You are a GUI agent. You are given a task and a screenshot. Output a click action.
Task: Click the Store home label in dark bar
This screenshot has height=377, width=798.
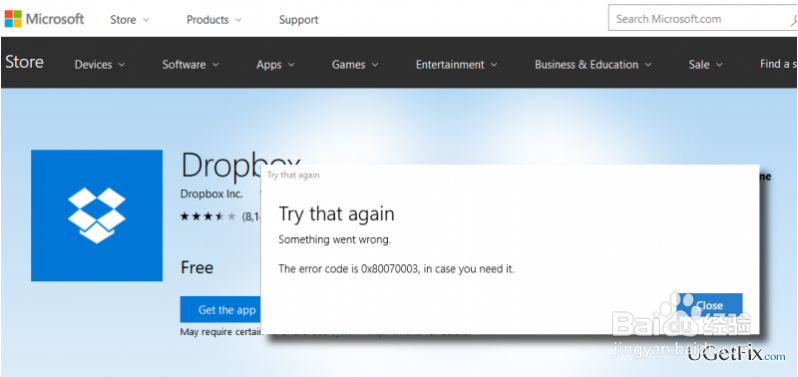coord(24,63)
